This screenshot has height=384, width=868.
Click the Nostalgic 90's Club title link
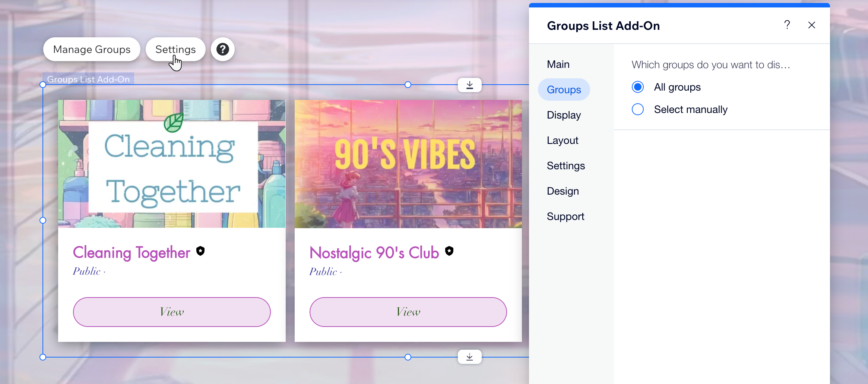pos(374,253)
